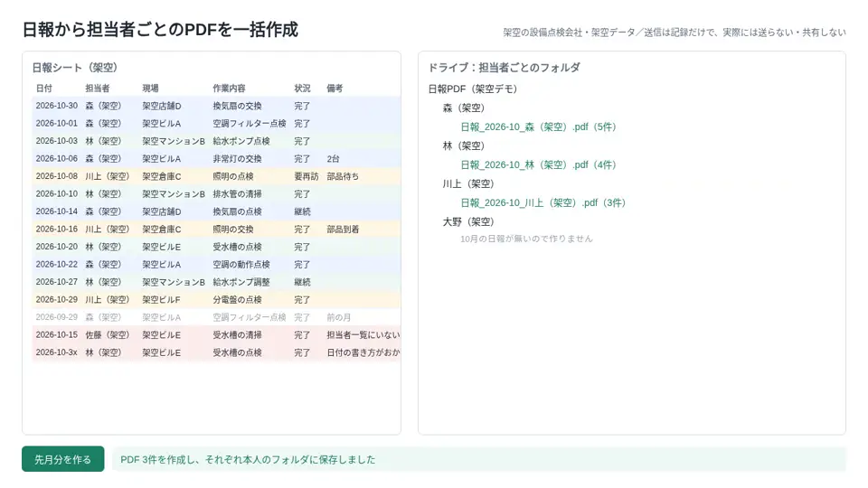Select the date cell 2026-10-27
This screenshot has width=868, height=488.
56,282
